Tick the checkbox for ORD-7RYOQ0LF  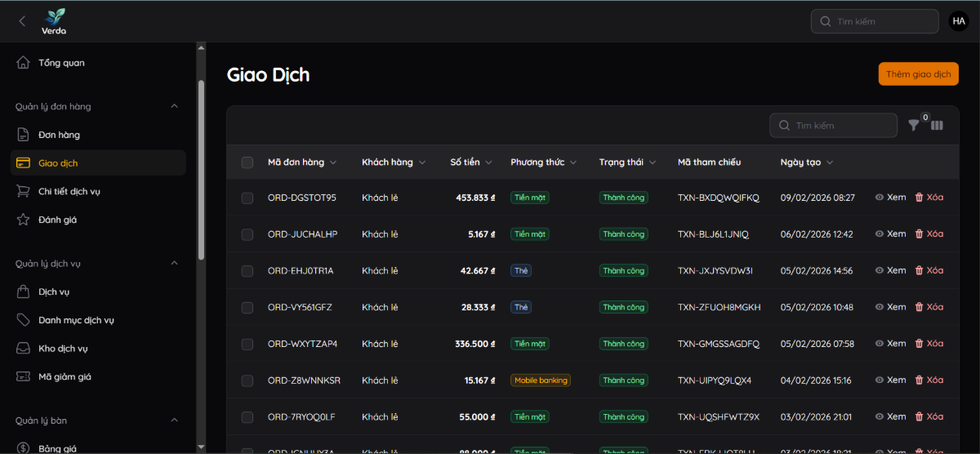(247, 416)
